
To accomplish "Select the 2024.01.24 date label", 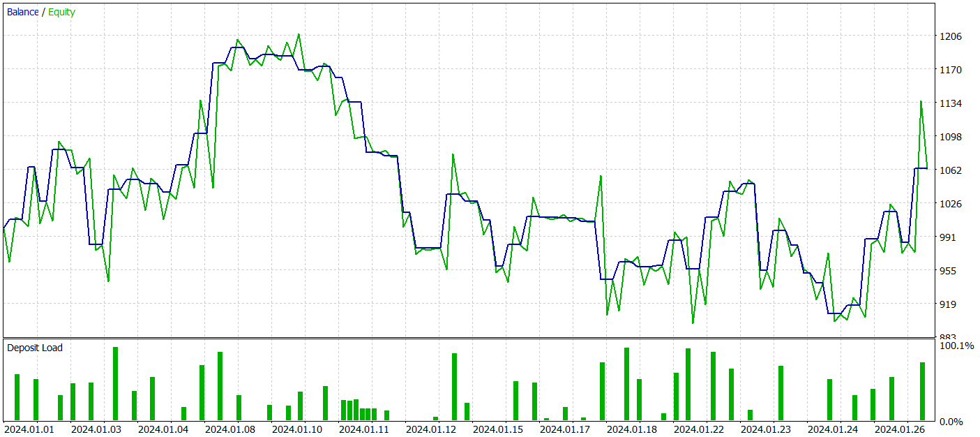I will point(833,429).
